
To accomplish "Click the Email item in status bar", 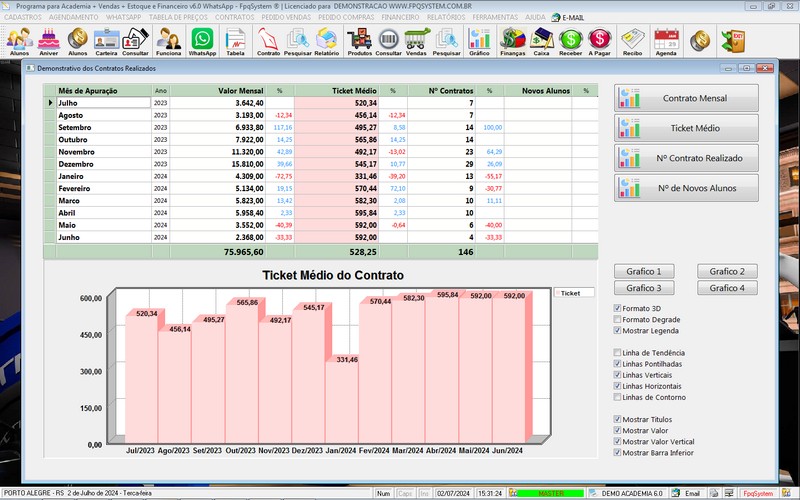I will pos(686,493).
